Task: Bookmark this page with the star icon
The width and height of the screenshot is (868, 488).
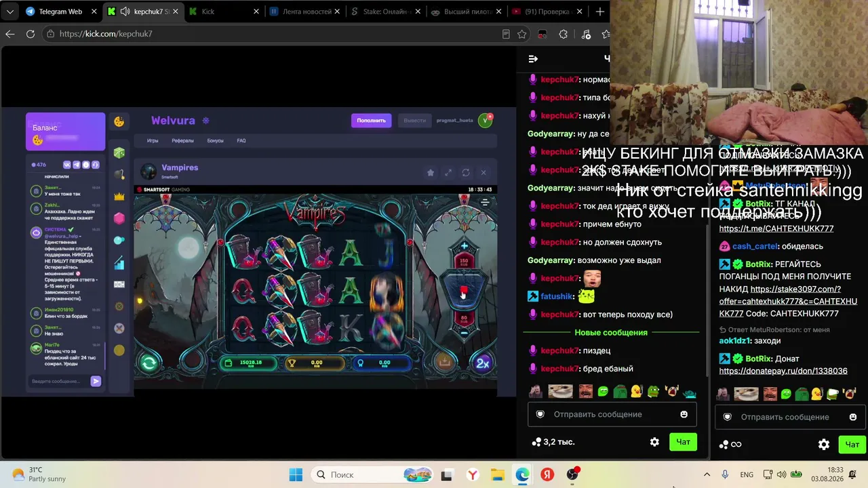Action: point(521,34)
